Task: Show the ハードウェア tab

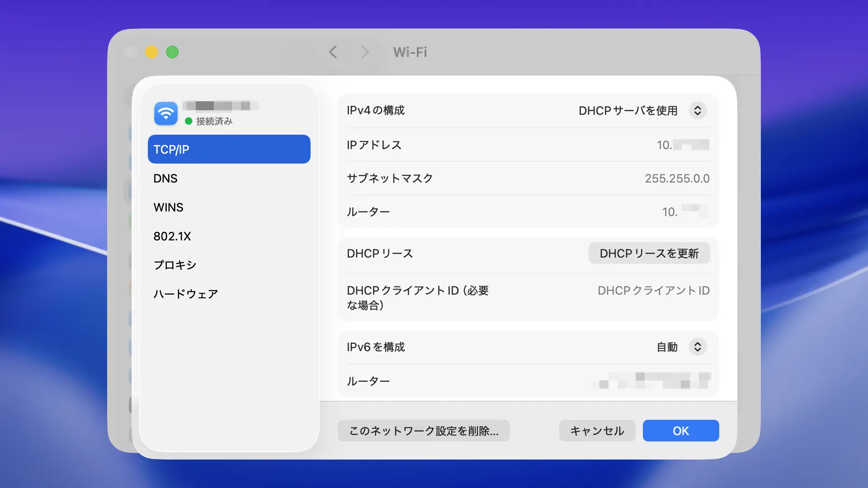Action: 185,294
